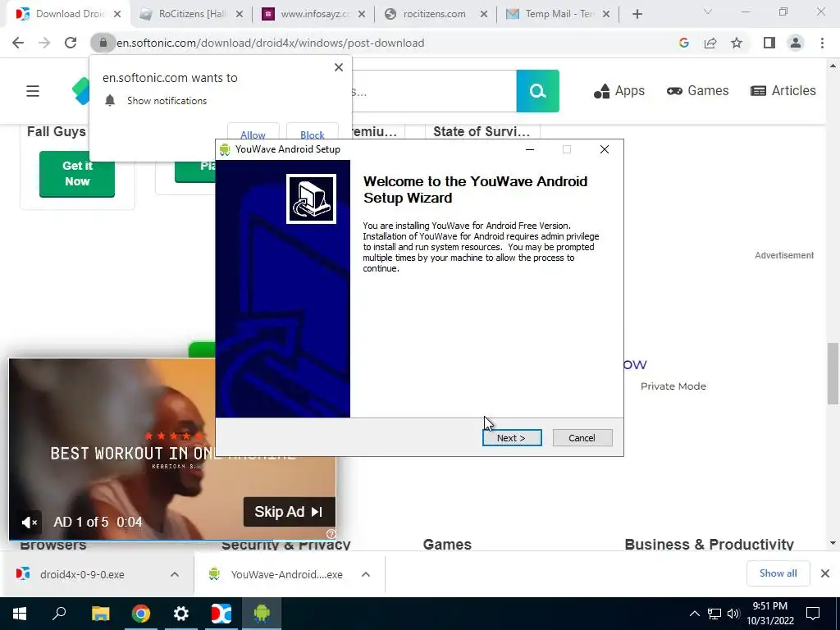The height and width of the screenshot is (630, 840).
Task: Show hidden system tray icons
Action: [694, 614]
